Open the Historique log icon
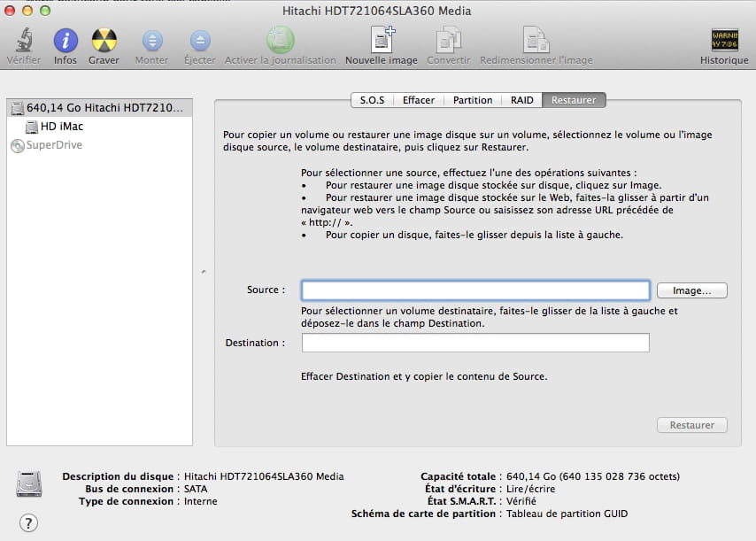The height and width of the screenshot is (541, 756). 724,40
